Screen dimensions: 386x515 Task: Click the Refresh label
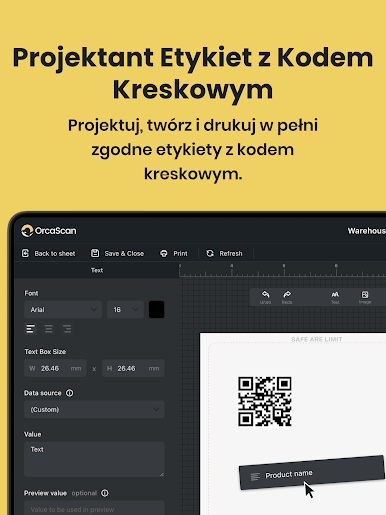(x=231, y=254)
